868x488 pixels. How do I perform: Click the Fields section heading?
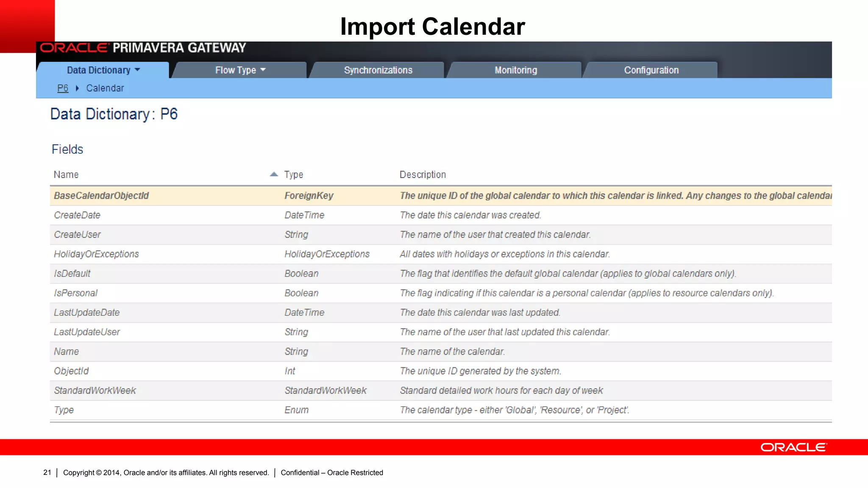(67, 149)
